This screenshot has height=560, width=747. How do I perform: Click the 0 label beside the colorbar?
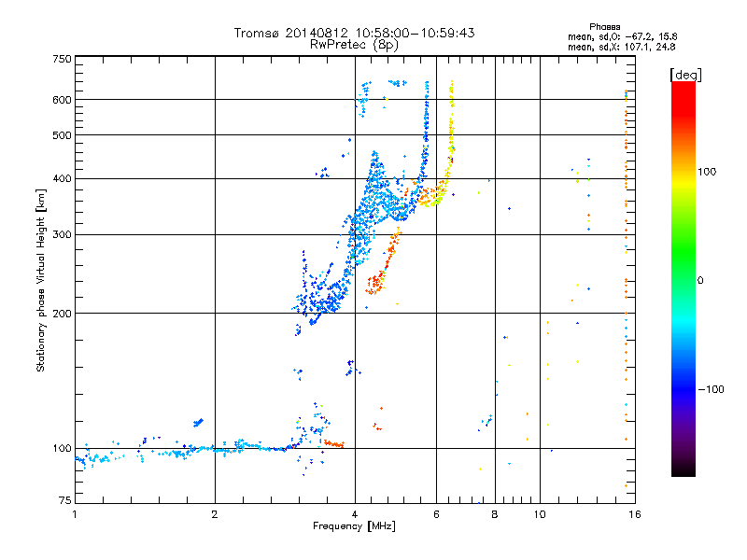coord(700,280)
